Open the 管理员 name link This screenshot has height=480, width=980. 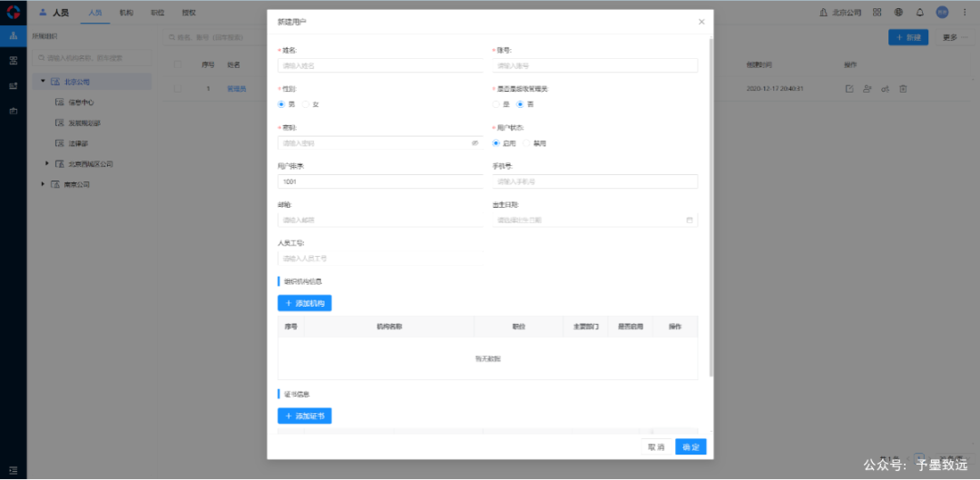[236, 89]
